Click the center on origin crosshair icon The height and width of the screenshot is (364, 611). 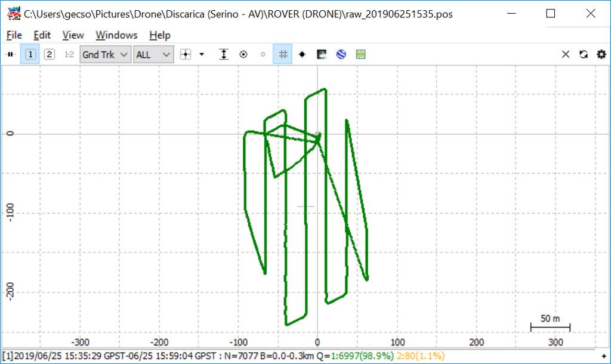(186, 54)
